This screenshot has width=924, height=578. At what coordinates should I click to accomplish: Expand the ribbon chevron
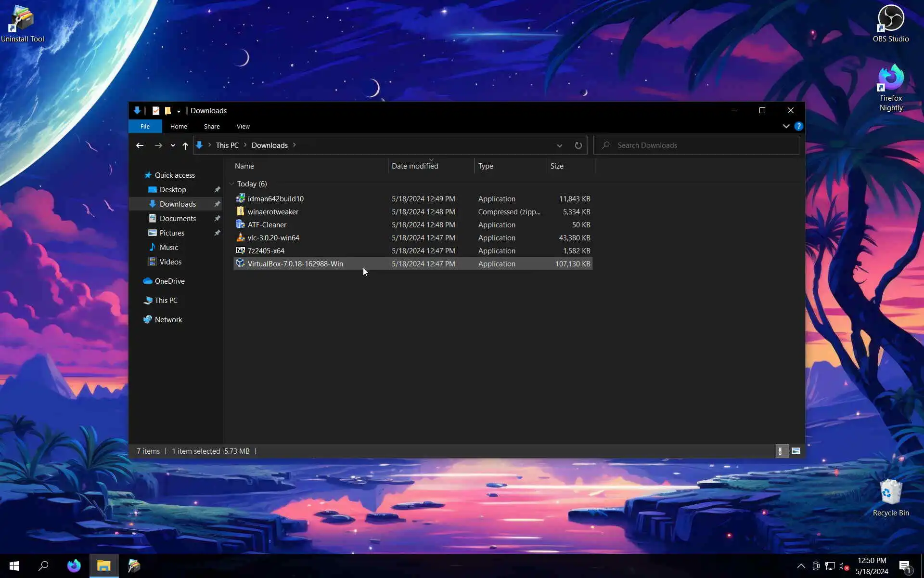(786, 126)
